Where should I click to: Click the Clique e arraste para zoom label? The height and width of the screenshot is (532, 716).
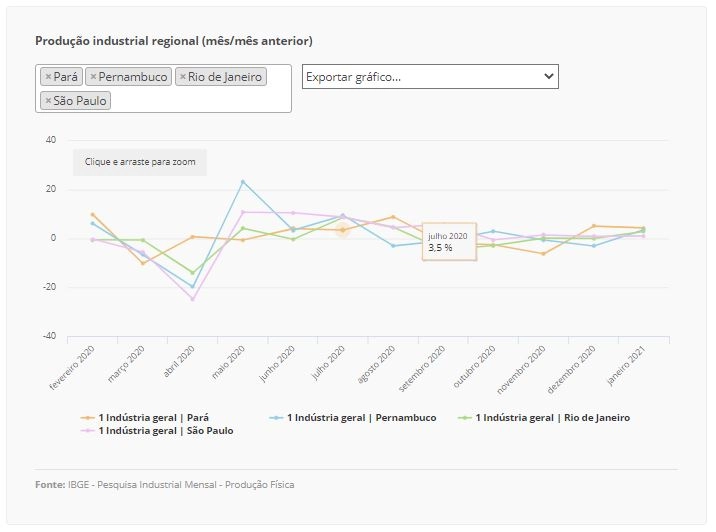[140, 162]
